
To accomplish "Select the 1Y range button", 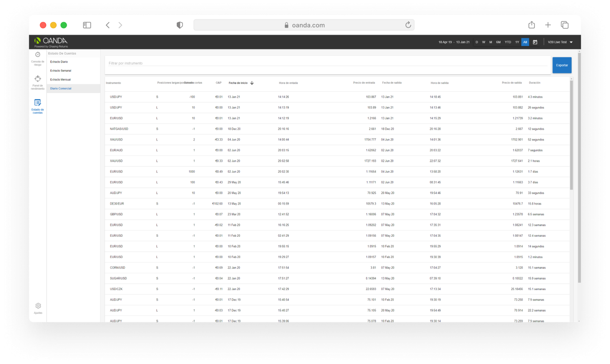I will 517,42.
